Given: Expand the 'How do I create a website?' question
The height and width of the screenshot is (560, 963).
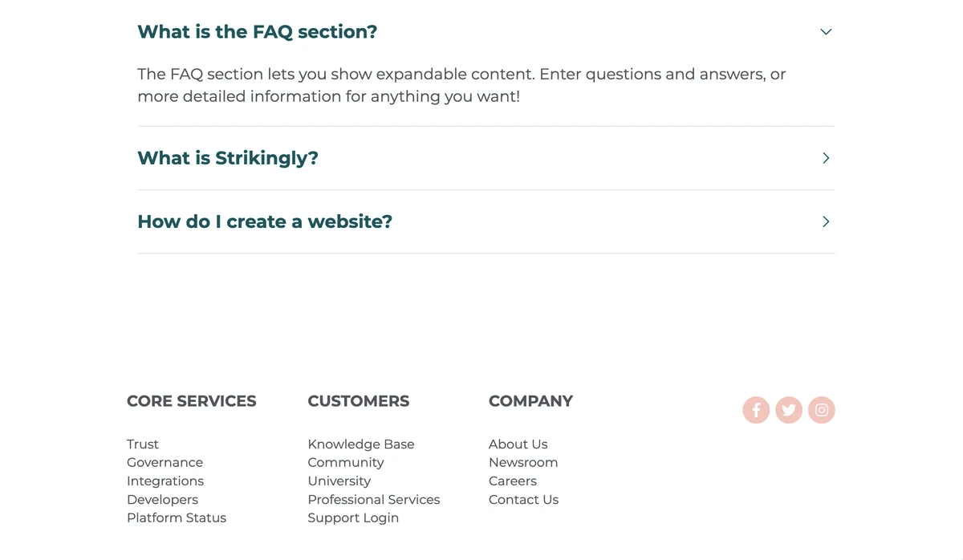Looking at the screenshot, I should (x=264, y=221).
